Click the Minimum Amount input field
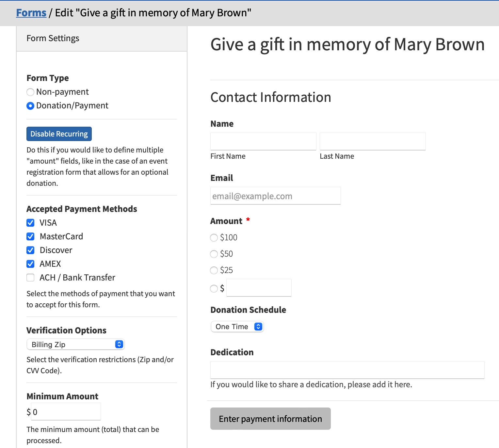499x448 pixels. [66, 411]
